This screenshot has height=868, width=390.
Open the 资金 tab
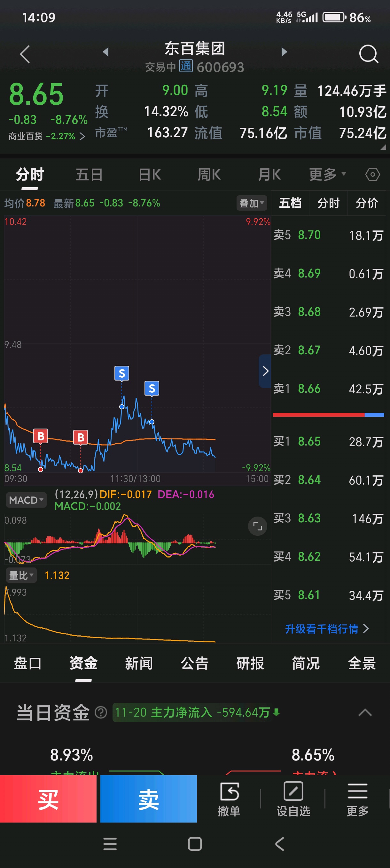click(83, 663)
